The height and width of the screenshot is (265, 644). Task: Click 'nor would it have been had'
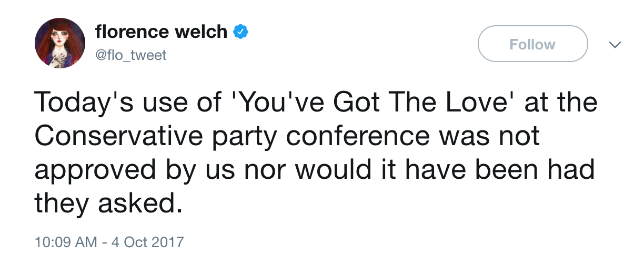pos(418,171)
